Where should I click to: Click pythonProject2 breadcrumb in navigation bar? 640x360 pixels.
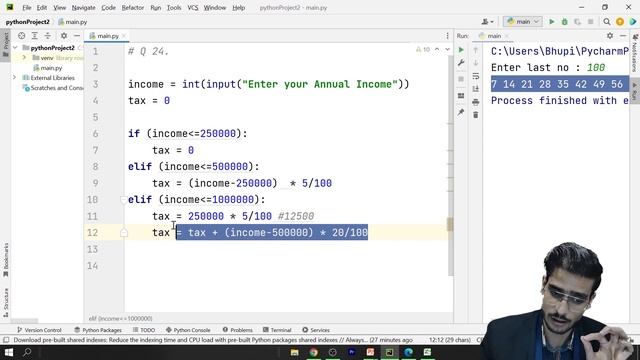tap(27, 22)
